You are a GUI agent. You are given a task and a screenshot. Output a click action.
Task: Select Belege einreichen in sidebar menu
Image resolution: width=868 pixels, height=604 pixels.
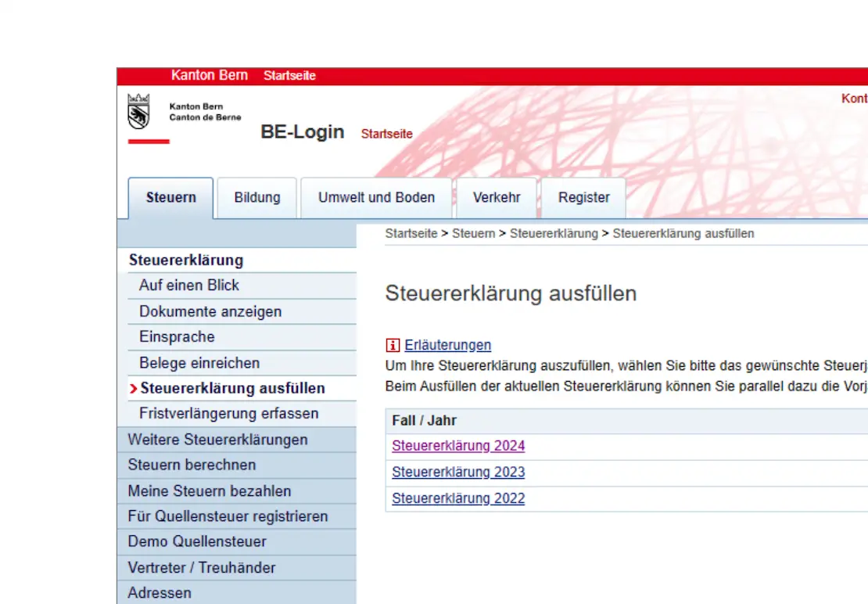(199, 363)
